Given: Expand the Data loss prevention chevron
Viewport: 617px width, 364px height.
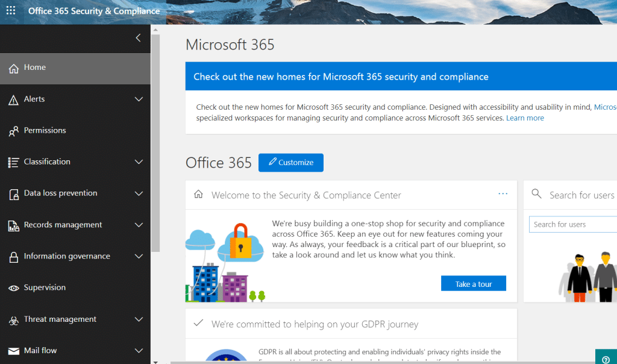Looking at the screenshot, I should point(139,193).
